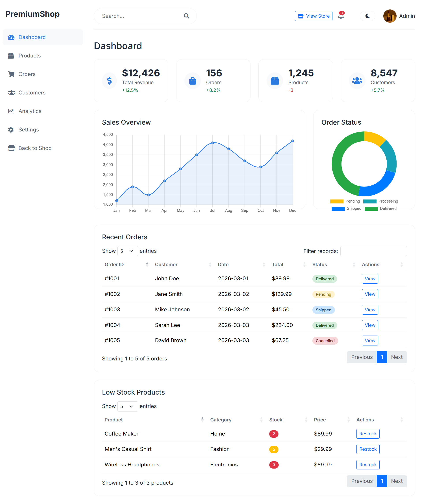The width and height of the screenshot is (423, 504).
Task: Go to Settings in sidebar
Action: pyautogui.click(x=29, y=130)
